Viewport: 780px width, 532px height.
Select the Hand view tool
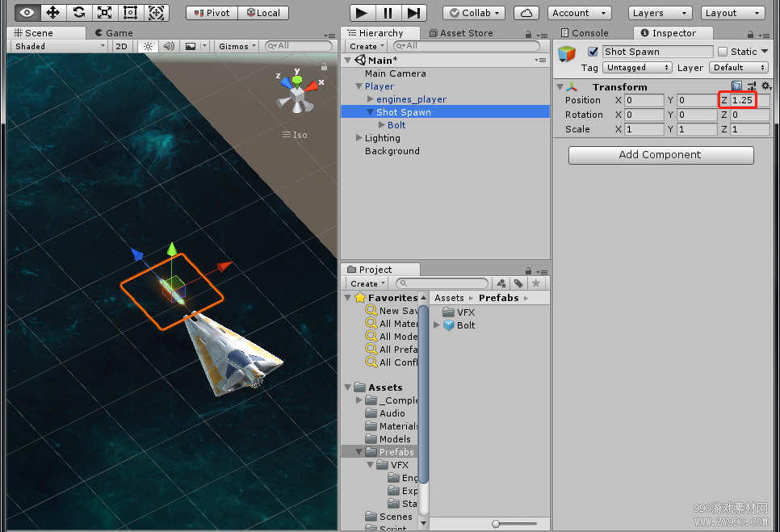[x=27, y=12]
